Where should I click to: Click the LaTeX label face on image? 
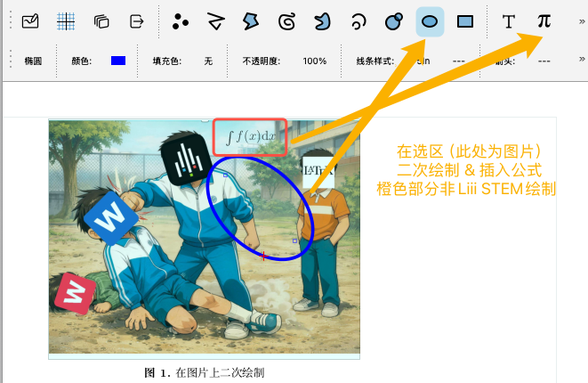click(318, 171)
